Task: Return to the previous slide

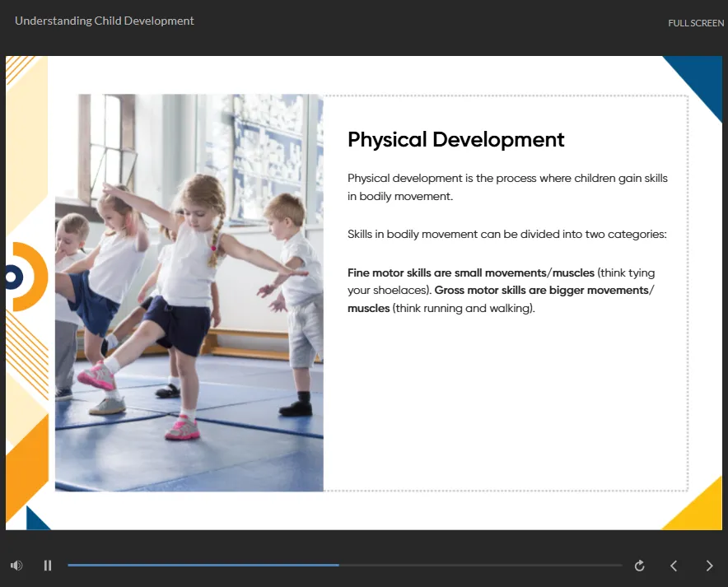Action: click(x=674, y=566)
